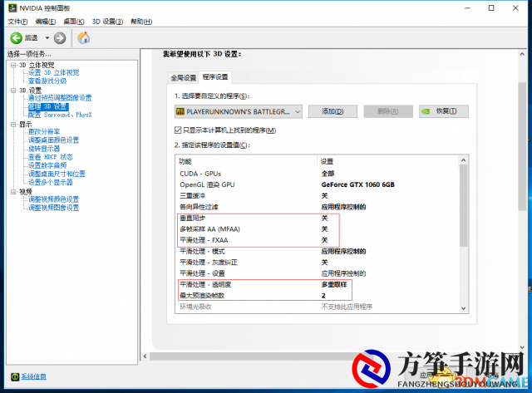Click the PUBG program icon in the combo box
The width and height of the screenshot is (532, 393).
(180, 111)
